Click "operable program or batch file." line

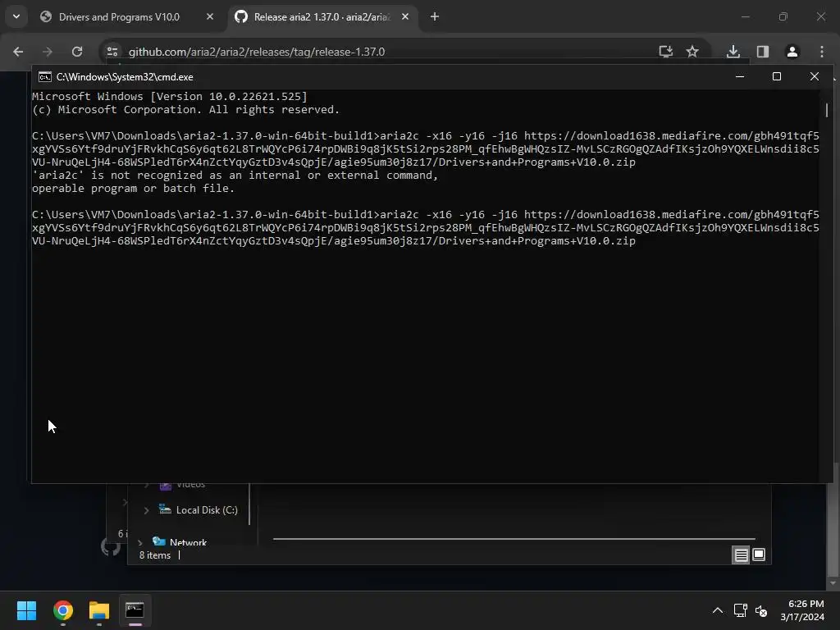pyautogui.click(x=133, y=188)
